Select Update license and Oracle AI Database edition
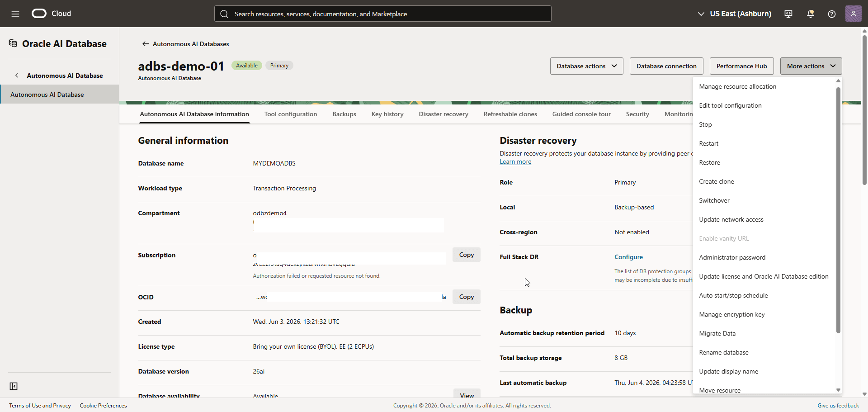868x412 pixels. (764, 276)
